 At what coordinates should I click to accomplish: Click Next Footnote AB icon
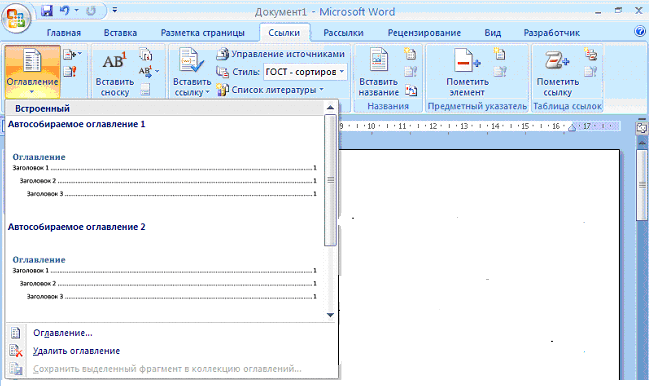click(x=145, y=71)
